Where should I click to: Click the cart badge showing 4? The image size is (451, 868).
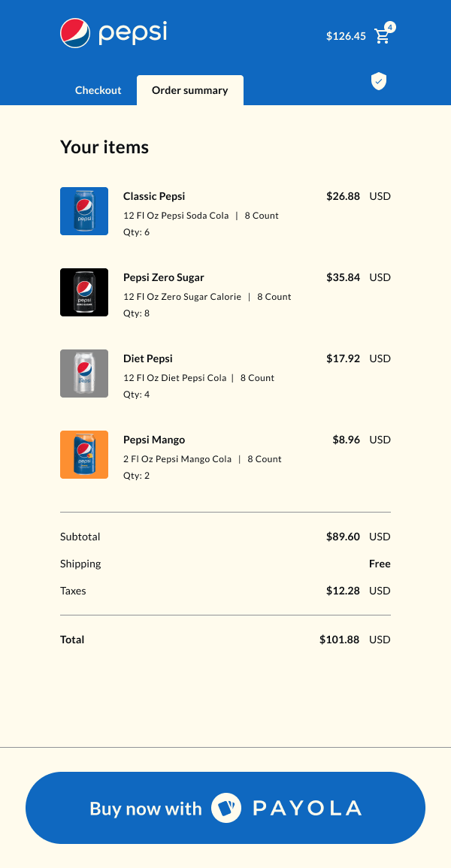(390, 27)
